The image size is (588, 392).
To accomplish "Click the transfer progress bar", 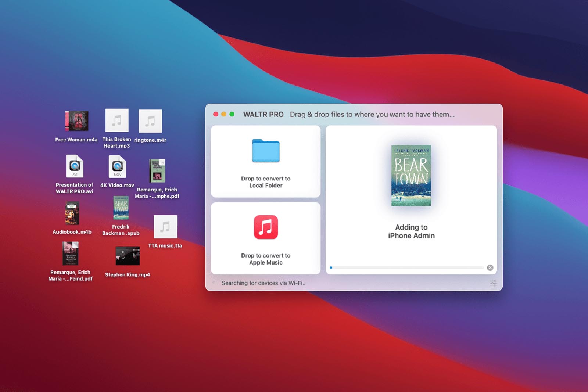I will coord(406,267).
